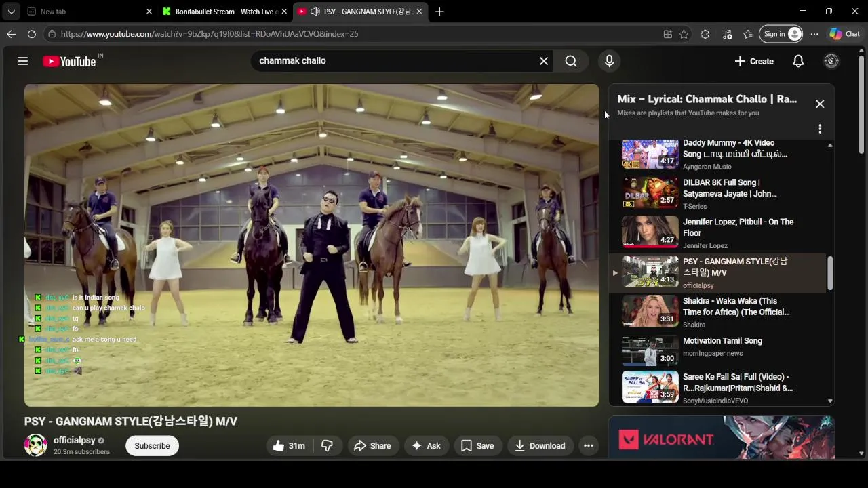Click the address bar URL
The image size is (868, 488).
[209, 34]
